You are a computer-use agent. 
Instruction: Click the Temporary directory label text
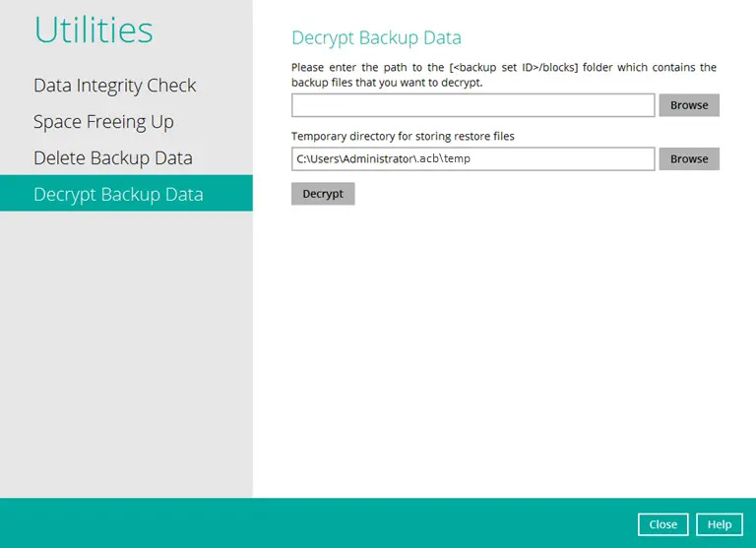[x=403, y=136]
